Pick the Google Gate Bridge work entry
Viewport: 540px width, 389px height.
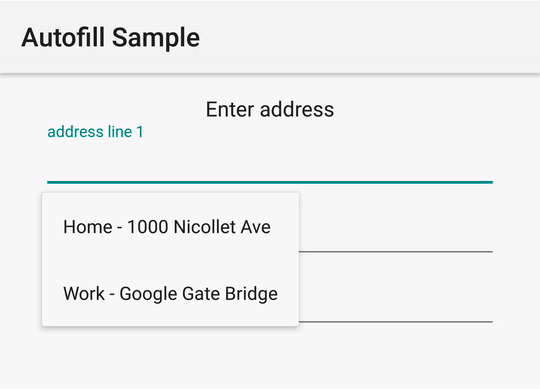[170, 293]
